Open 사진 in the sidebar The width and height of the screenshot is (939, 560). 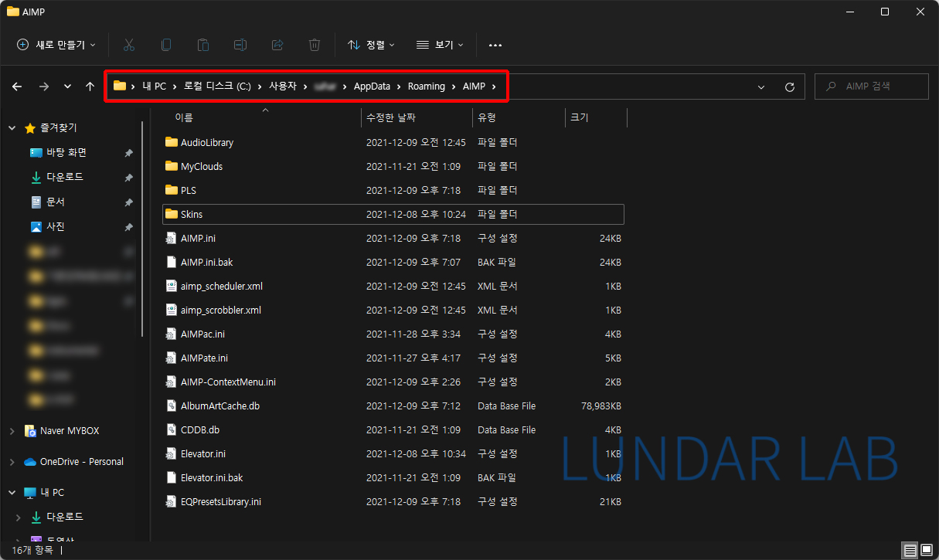click(56, 226)
